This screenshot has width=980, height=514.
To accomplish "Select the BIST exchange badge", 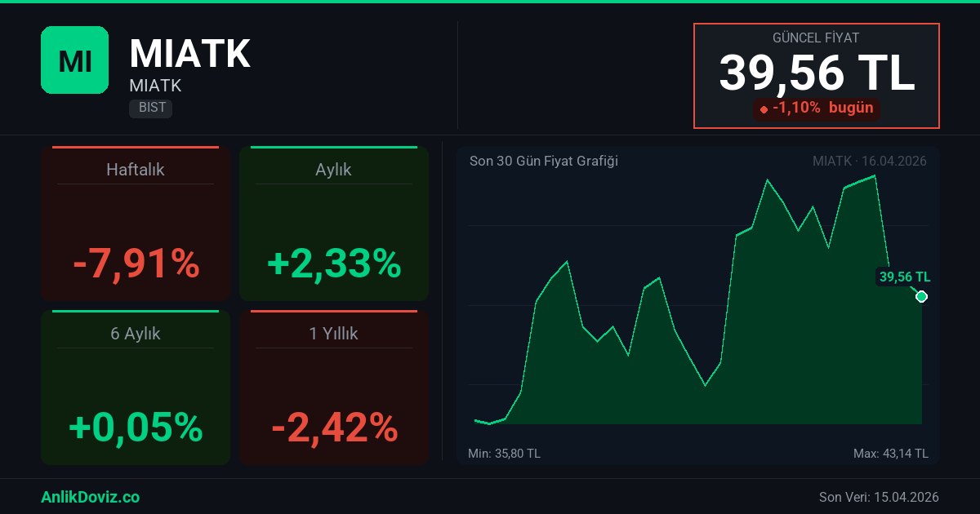I will pyautogui.click(x=150, y=108).
